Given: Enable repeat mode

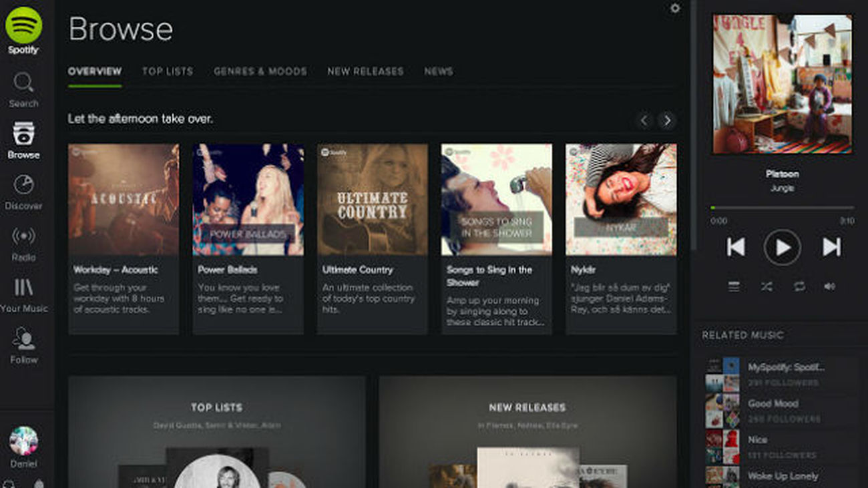Looking at the screenshot, I should 798,286.
